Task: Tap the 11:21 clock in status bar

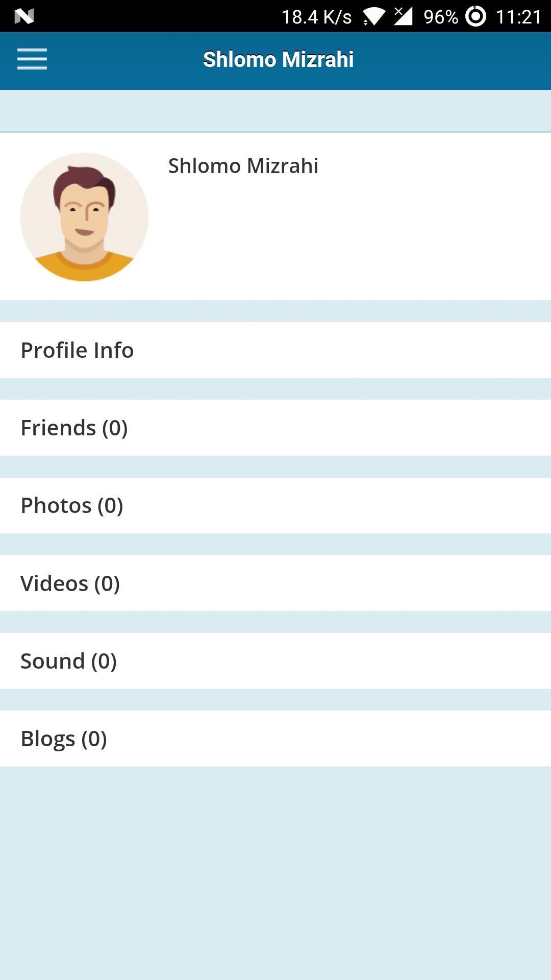Action: coord(518,17)
